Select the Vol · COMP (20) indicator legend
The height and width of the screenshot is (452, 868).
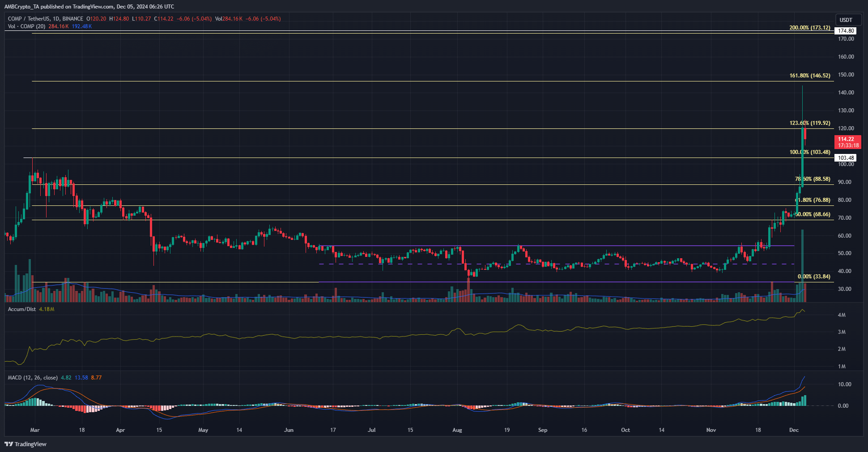click(26, 26)
